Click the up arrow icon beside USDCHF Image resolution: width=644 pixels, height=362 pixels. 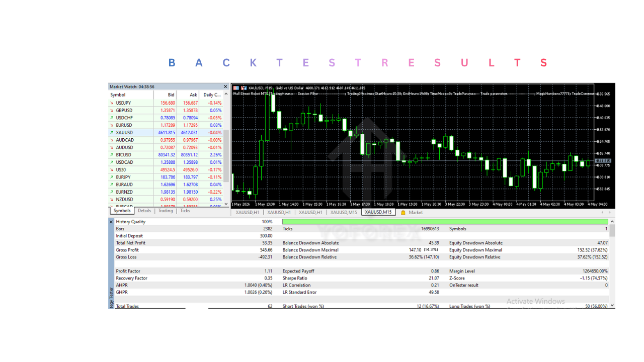(x=112, y=118)
